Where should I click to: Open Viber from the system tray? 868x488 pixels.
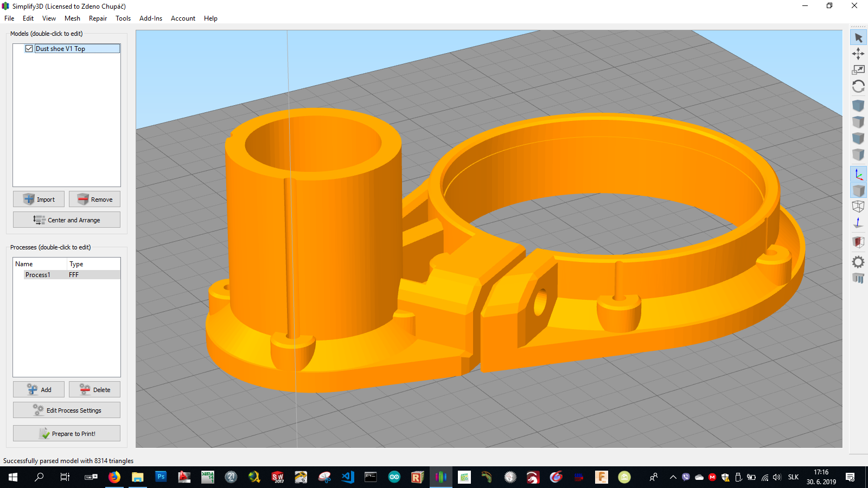(686, 477)
